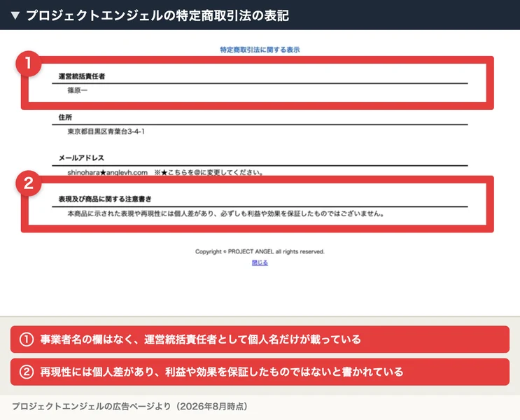This screenshot has width=520, height=420.
Task: Click the note ※★こちらを@に変更してください。
Action: pyautogui.click(x=209, y=172)
